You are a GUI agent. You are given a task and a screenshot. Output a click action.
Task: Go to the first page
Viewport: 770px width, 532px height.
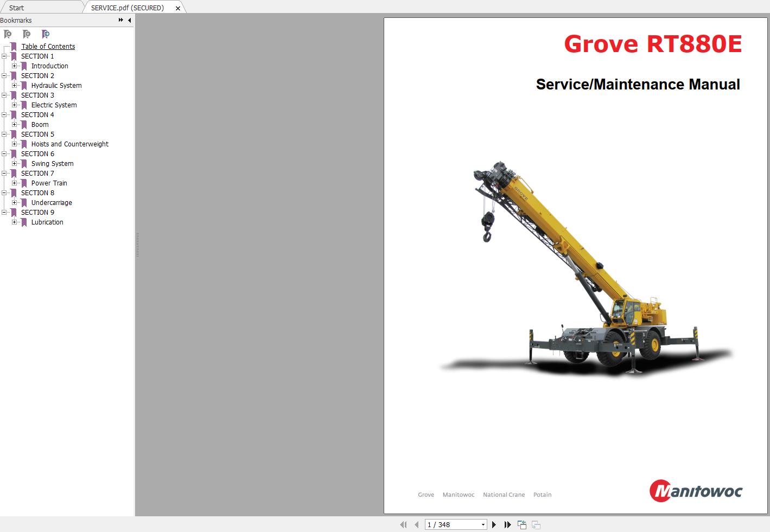click(x=403, y=524)
